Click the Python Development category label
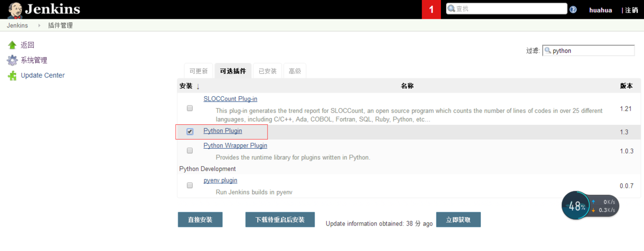The image size is (644, 251). point(207,169)
